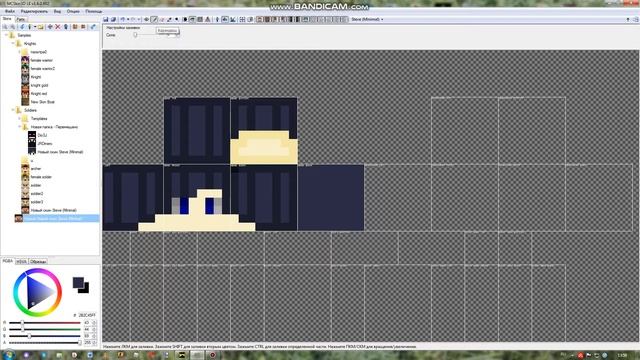Viewport: 640px width, 360px height.
Task: Select the Flood Fill bucket tool
Action: [x=192, y=19]
